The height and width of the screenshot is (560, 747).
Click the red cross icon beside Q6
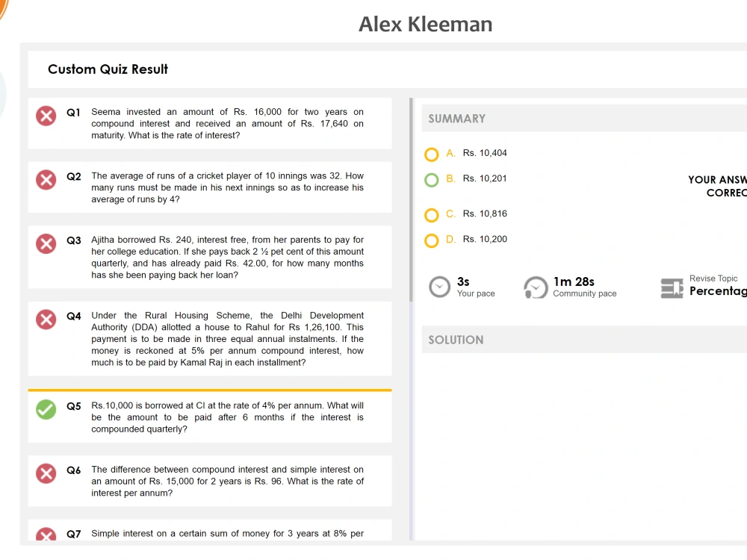pos(46,473)
